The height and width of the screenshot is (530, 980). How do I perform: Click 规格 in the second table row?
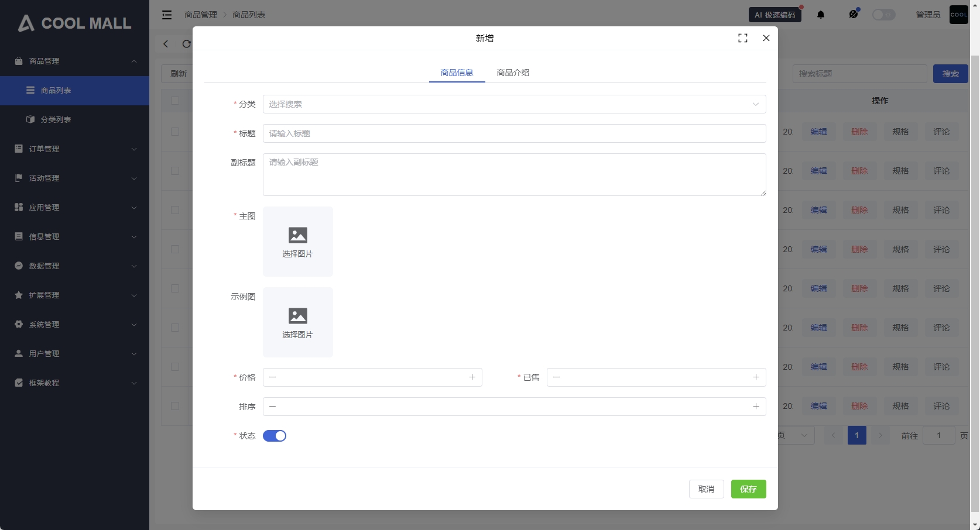coord(900,171)
